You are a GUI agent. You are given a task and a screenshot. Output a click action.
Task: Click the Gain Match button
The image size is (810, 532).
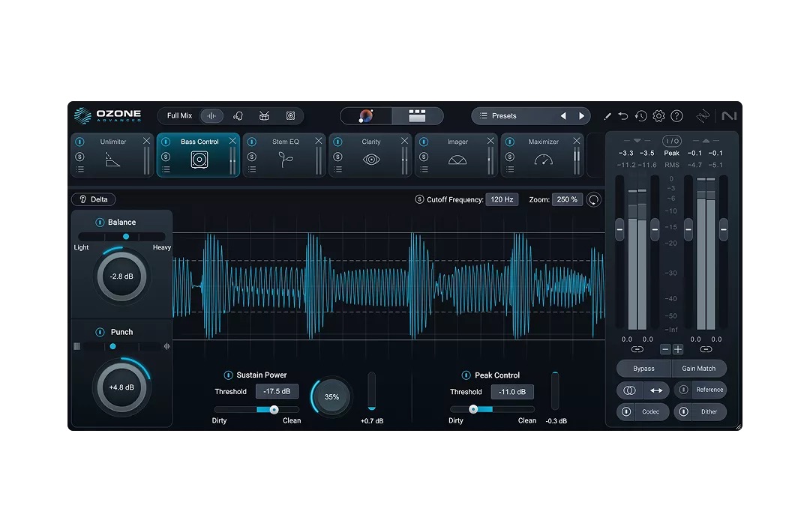(x=698, y=369)
